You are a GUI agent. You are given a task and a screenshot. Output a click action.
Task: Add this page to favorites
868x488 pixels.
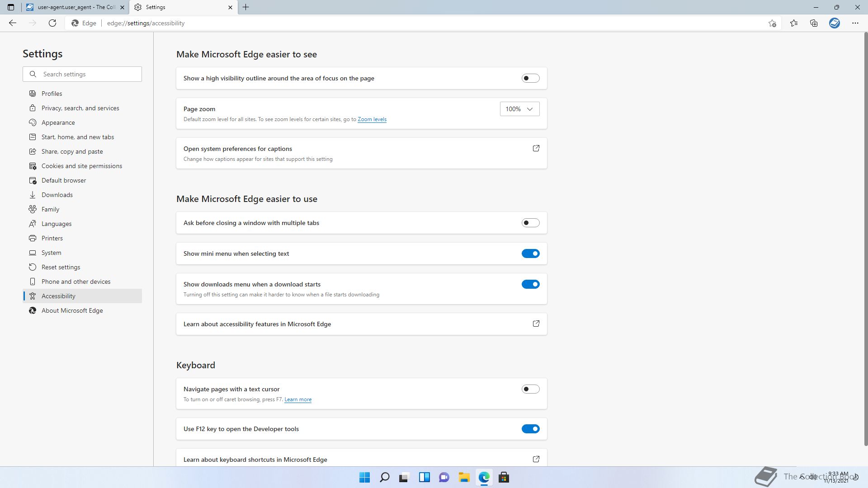point(772,23)
